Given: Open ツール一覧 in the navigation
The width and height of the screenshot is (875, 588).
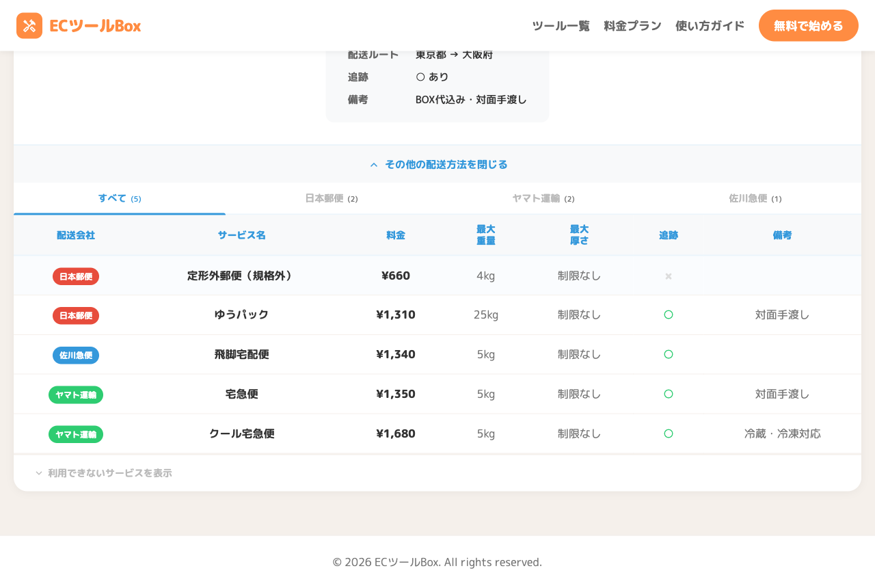Looking at the screenshot, I should pos(561,25).
